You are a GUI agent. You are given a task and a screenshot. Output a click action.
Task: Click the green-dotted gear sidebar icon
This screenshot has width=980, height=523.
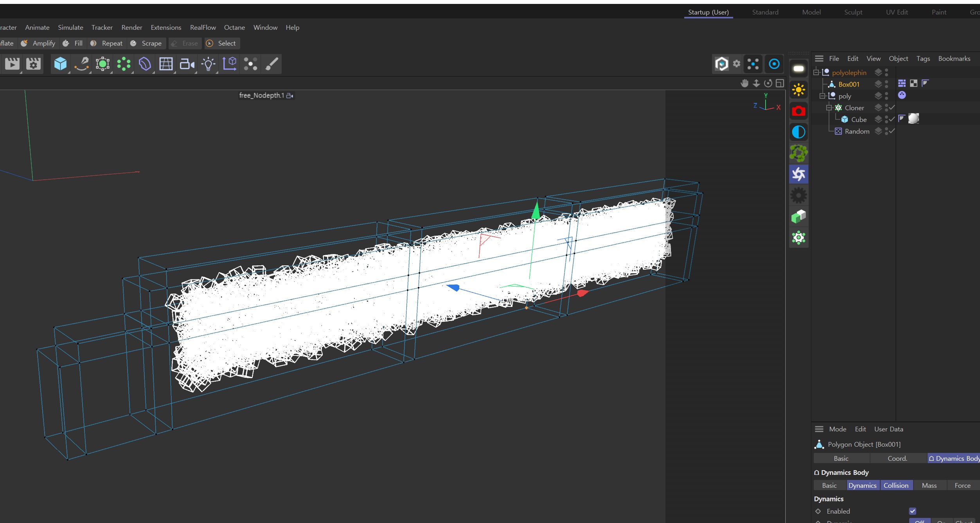pyautogui.click(x=798, y=238)
